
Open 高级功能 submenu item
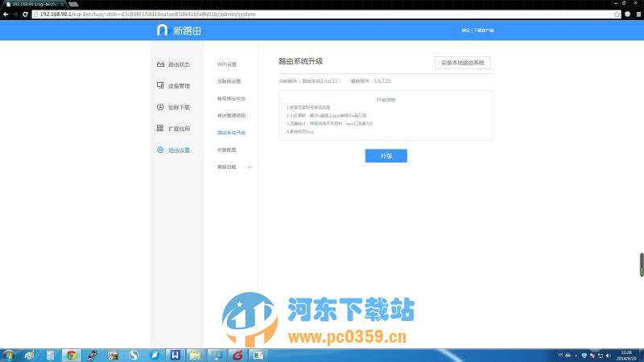(227, 167)
